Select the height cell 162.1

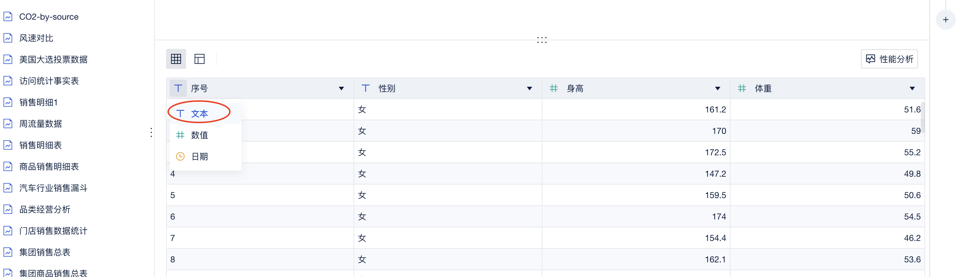[636, 260]
